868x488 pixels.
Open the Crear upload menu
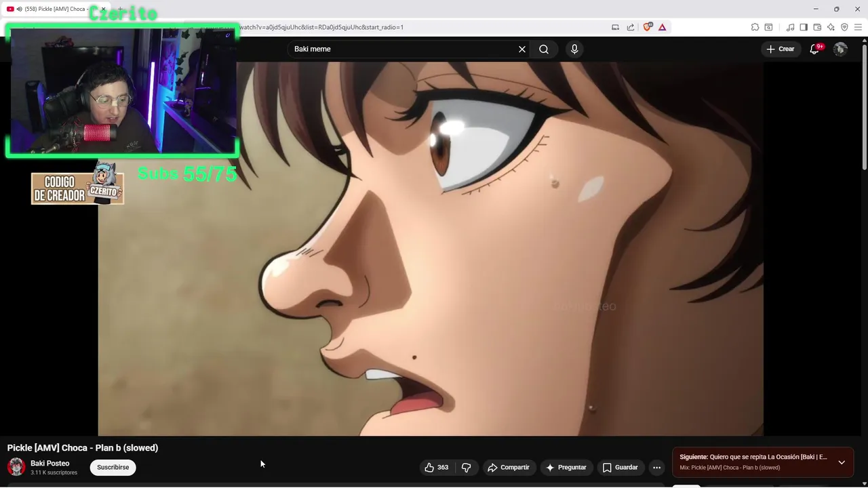780,49
